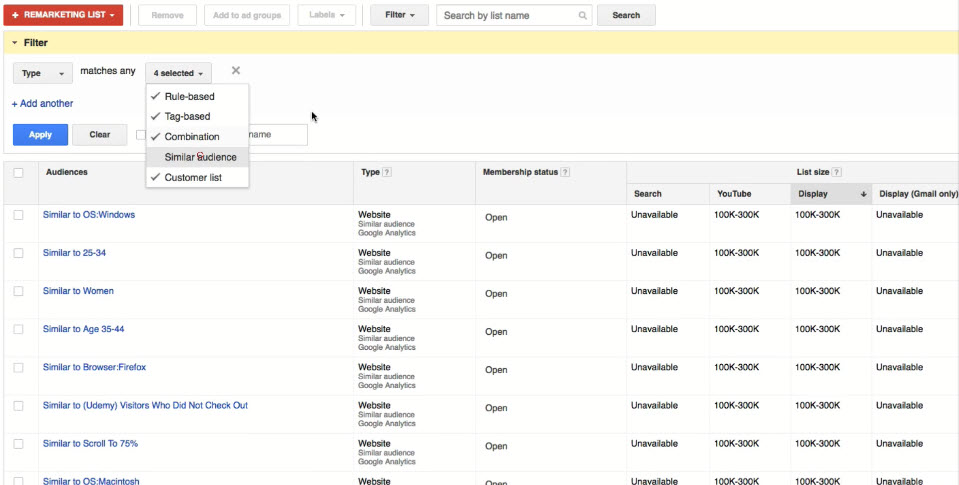Open the Similar to Age 35-44 link
The width and height of the screenshot is (959, 485).
[83, 329]
